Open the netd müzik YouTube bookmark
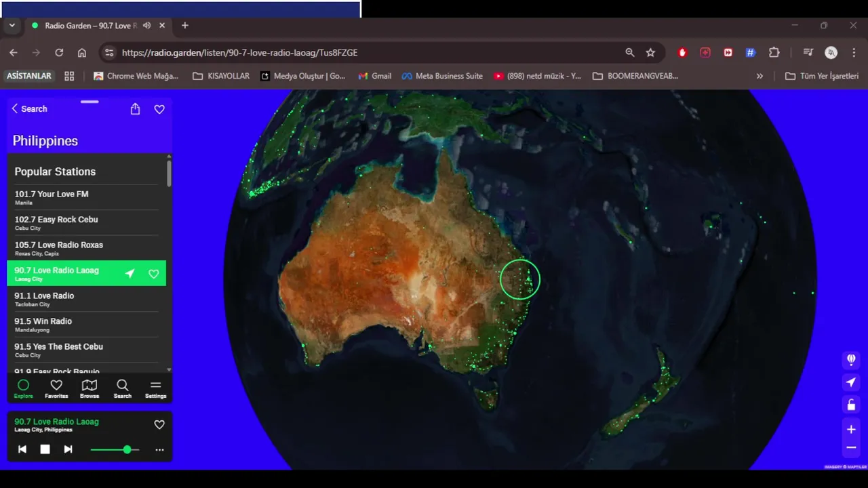The width and height of the screenshot is (868, 488). pyautogui.click(x=538, y=76)
